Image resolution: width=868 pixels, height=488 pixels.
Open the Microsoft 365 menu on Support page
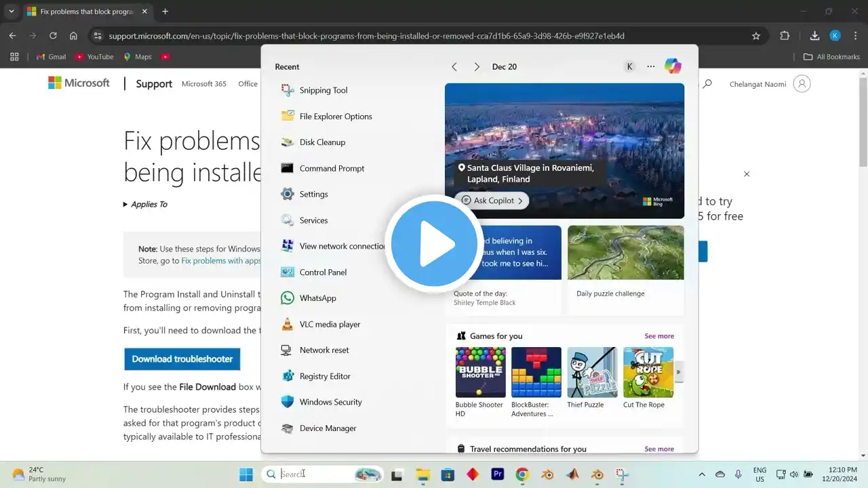204,84
